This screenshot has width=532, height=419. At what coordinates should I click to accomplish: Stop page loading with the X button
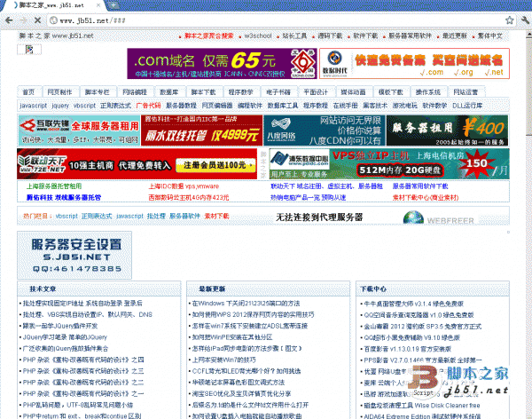pos(37,20)
